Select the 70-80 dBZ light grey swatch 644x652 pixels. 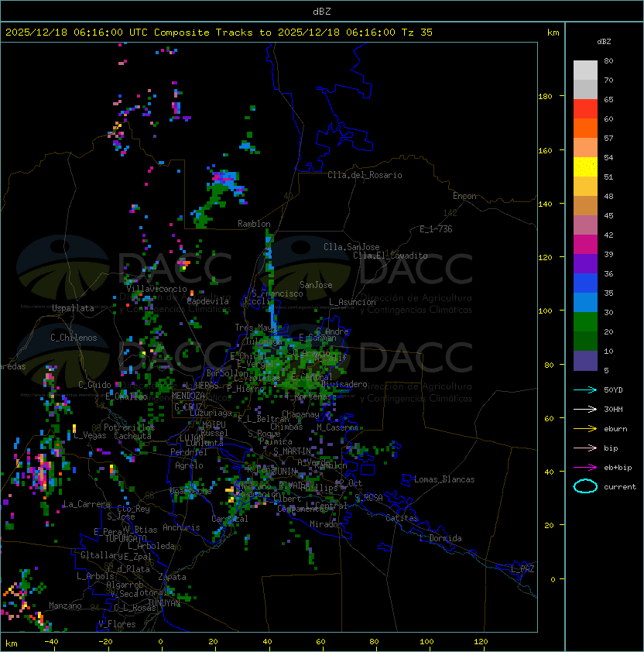click(x=585, y=70)
